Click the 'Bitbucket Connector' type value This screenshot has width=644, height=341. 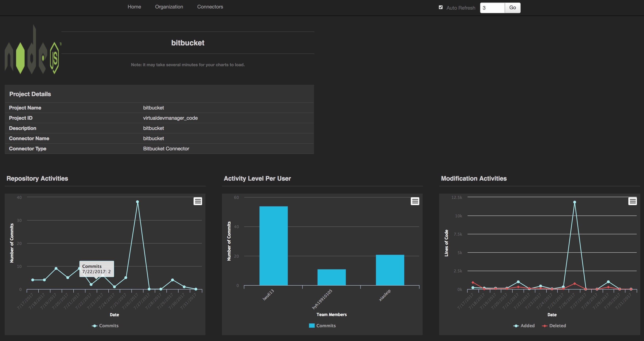pyautogui.click(x=166, y=149)
